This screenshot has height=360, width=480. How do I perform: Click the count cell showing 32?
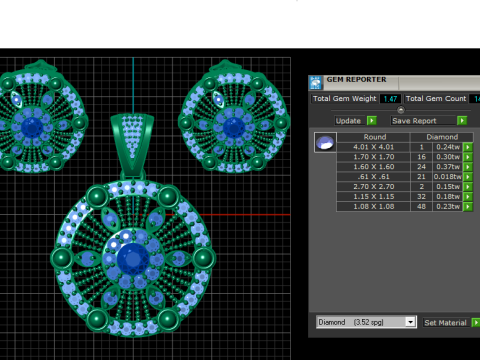421,197
